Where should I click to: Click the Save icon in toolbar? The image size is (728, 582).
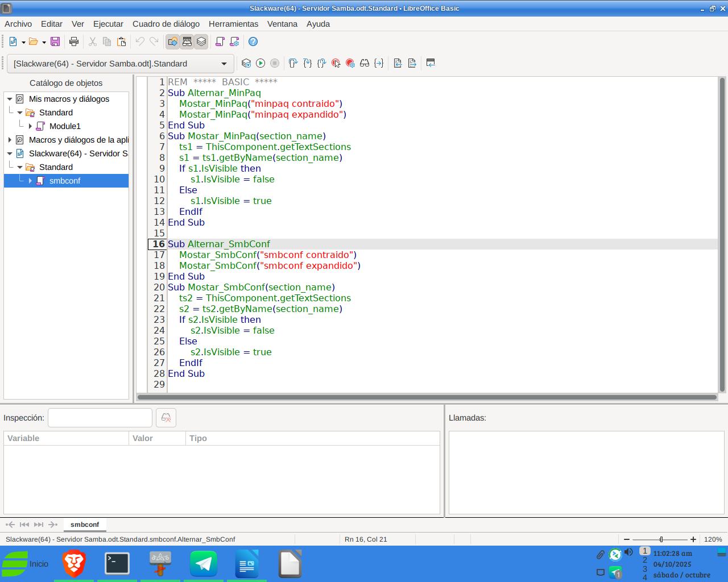(x=55, y=41)
